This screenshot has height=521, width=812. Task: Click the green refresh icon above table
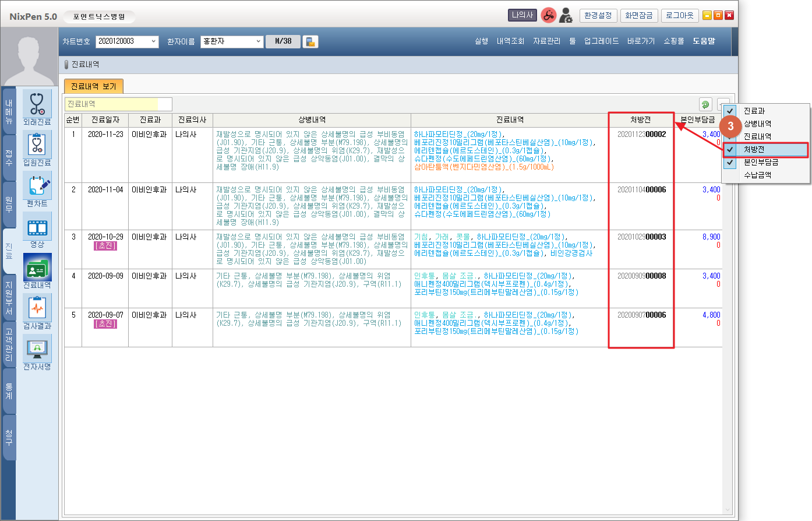point(705,104)
